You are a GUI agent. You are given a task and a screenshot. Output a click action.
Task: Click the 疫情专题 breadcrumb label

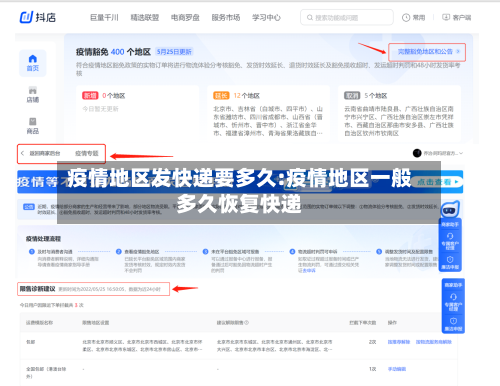[87, 153]
